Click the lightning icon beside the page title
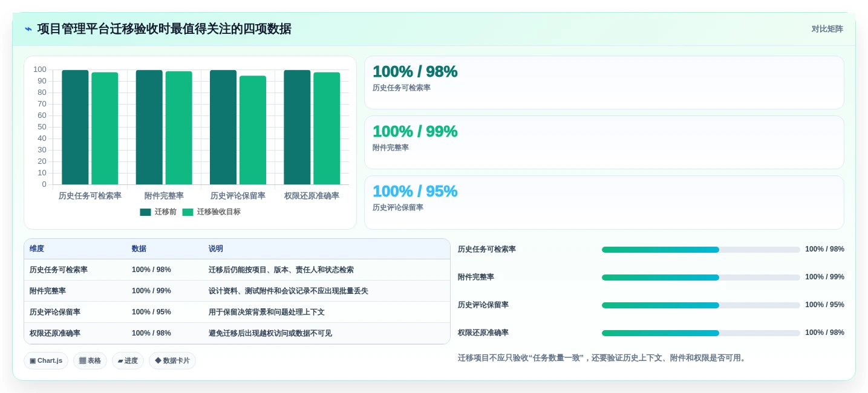868x393 pixels. pos(28,29)
